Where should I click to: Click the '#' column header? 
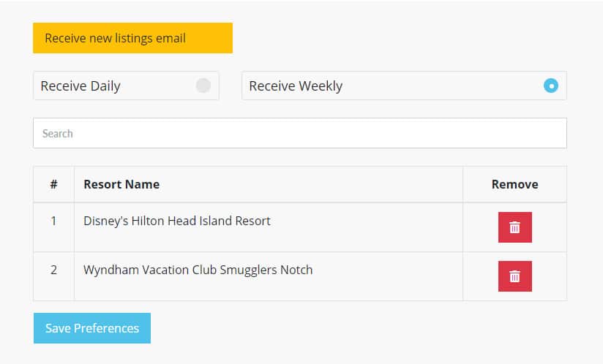pyautogui.click(x=54, y=184)
